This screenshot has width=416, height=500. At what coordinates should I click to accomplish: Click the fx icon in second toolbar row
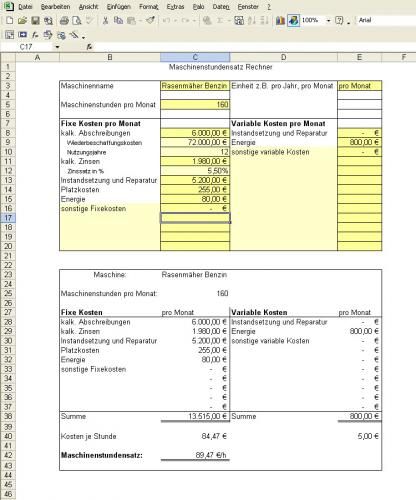pyautogui.click(x=35, y=35)
